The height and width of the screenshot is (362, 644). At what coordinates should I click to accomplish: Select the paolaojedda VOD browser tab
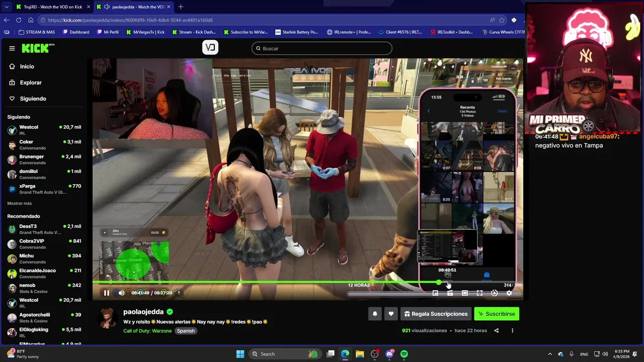pos(133,7)
